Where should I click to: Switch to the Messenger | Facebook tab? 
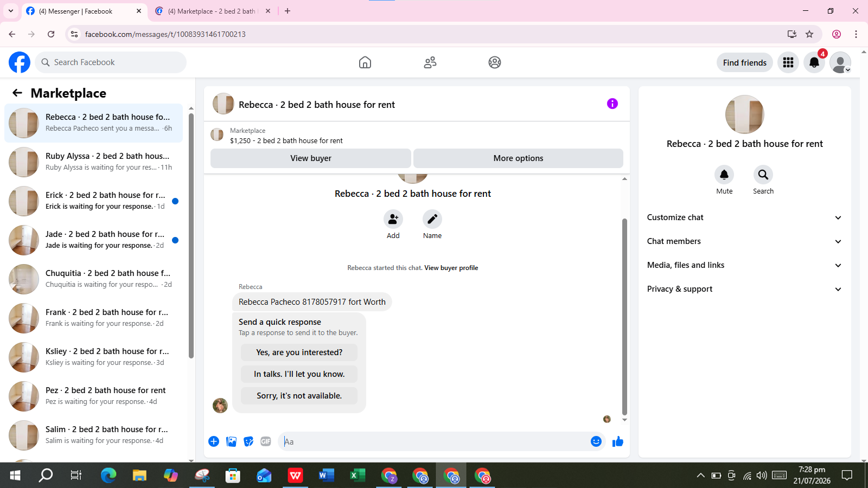[x=84, y=11]
